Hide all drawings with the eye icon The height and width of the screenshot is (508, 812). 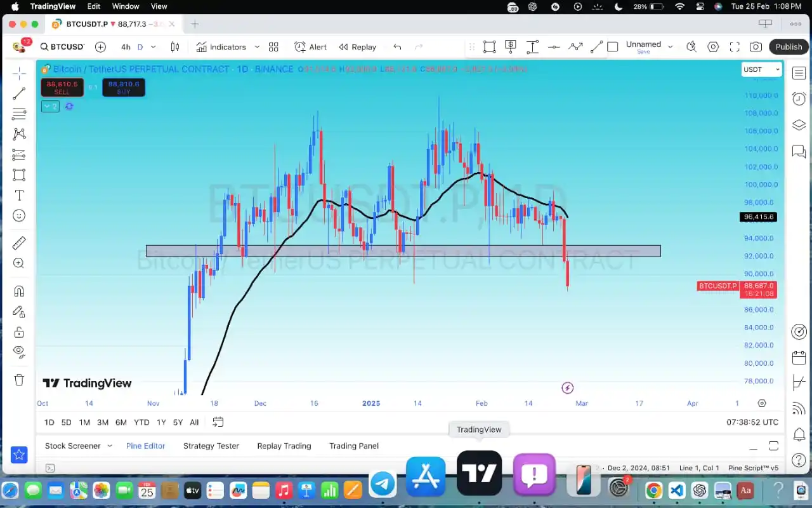click(19, 352)
